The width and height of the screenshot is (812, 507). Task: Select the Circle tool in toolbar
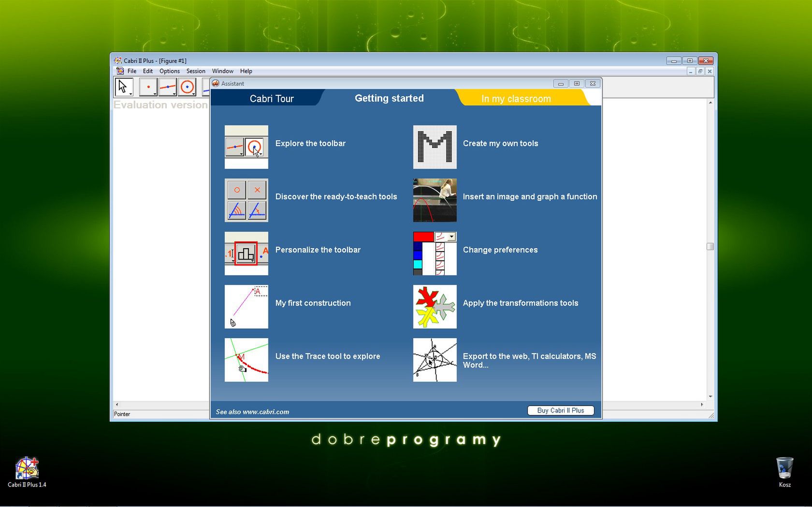187,87
